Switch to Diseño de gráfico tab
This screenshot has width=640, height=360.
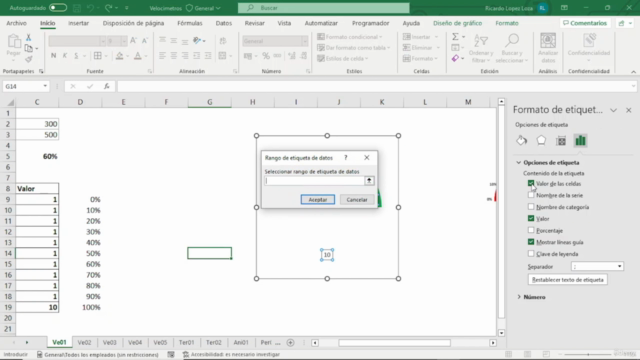click(457, 23)
